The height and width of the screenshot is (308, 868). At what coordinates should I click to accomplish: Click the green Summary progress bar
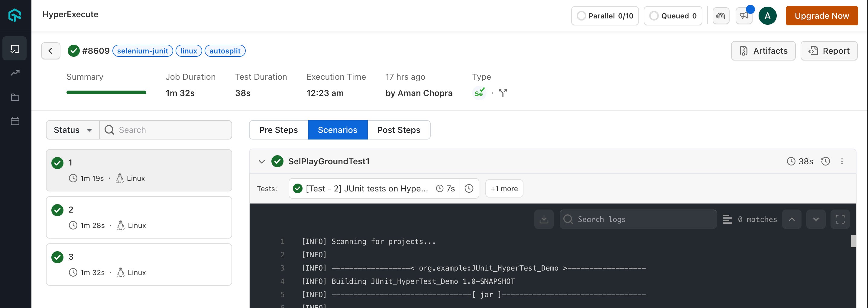(106, 92)
